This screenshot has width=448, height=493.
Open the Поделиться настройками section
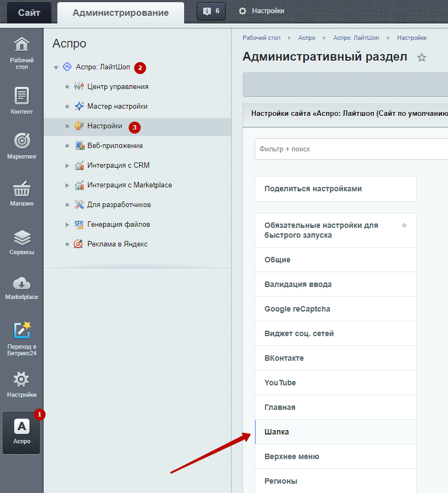[x=335, y=189]
